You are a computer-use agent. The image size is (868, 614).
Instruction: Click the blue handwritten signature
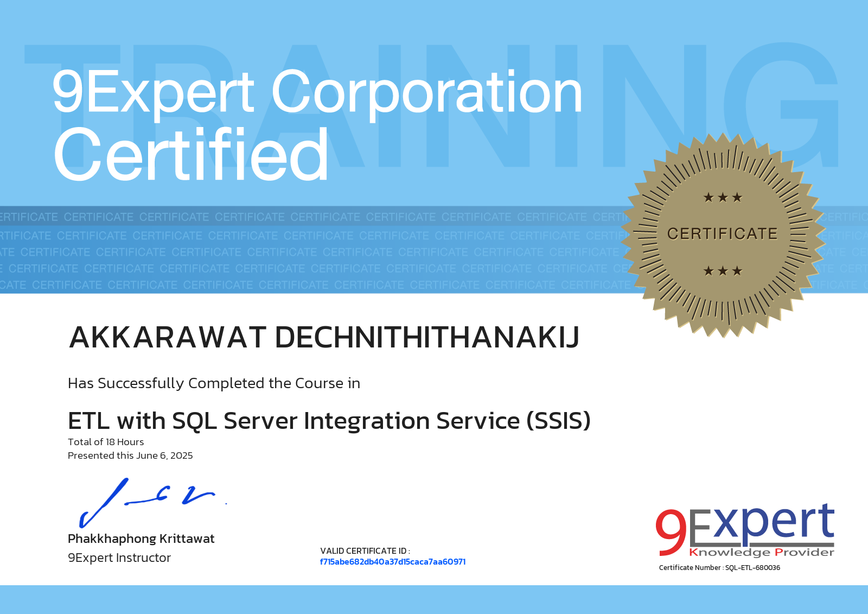point(152,502)
